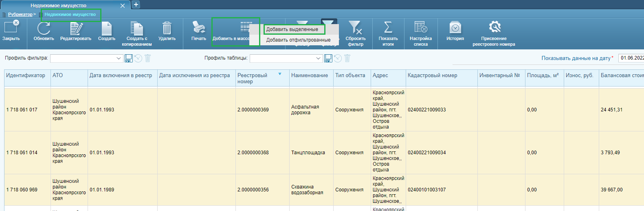
Task: Click cadastral number 02400221009034
Action: [427, 153]
